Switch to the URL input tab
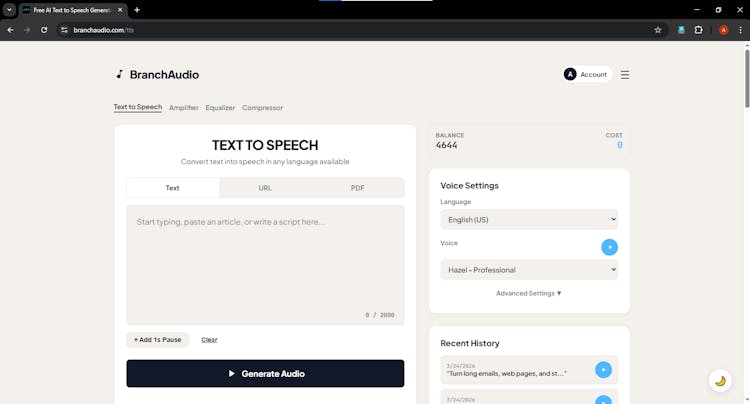 click(265, 188)
